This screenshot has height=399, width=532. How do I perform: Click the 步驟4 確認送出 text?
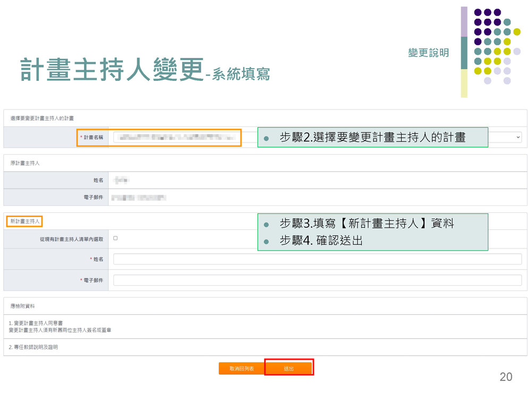tap(321, 240)
